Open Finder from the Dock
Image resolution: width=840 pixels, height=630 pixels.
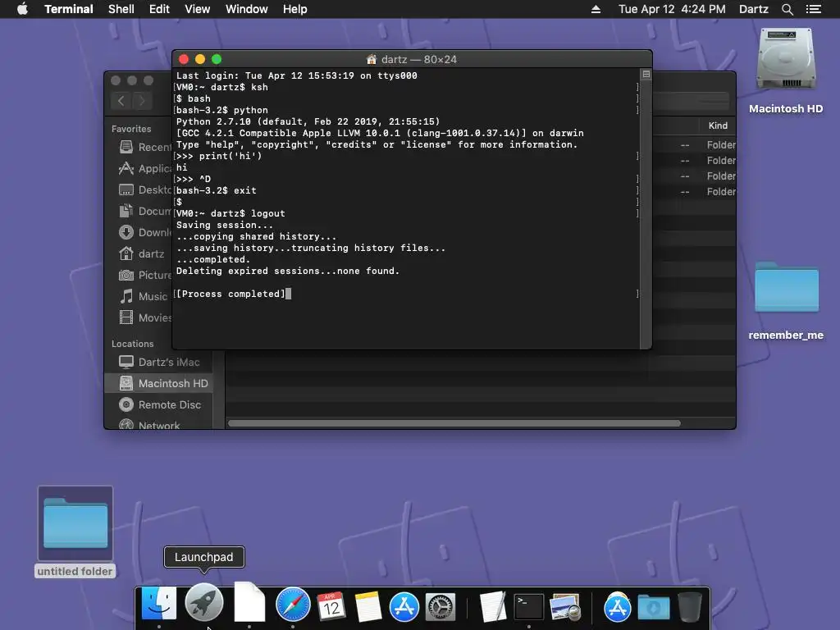(x=159, y=603)
